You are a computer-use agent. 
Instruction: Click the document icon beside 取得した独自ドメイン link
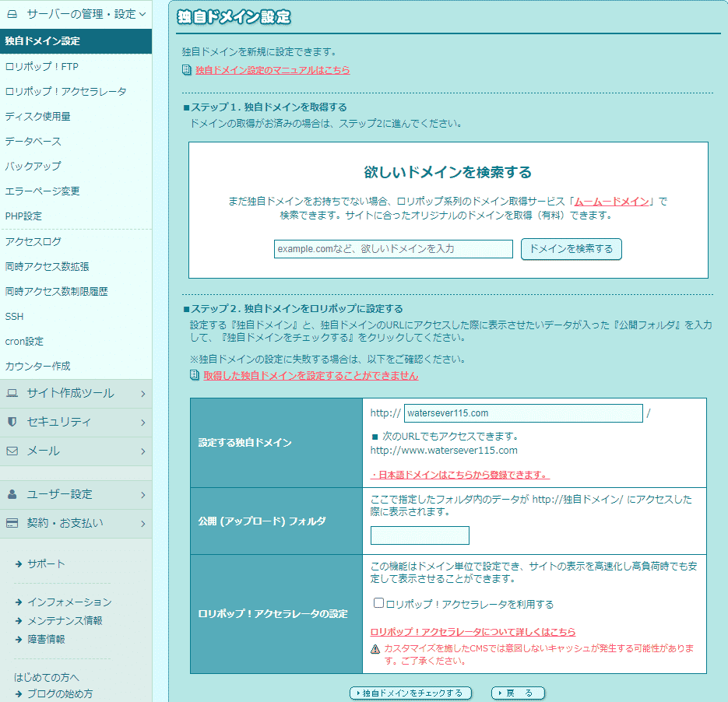click(195, 375)
